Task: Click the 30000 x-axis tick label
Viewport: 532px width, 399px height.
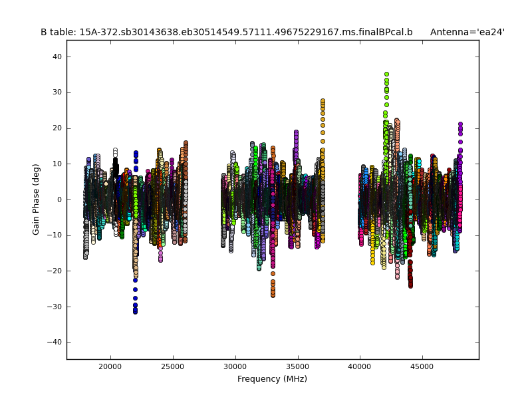Action: tap(235, 366)
